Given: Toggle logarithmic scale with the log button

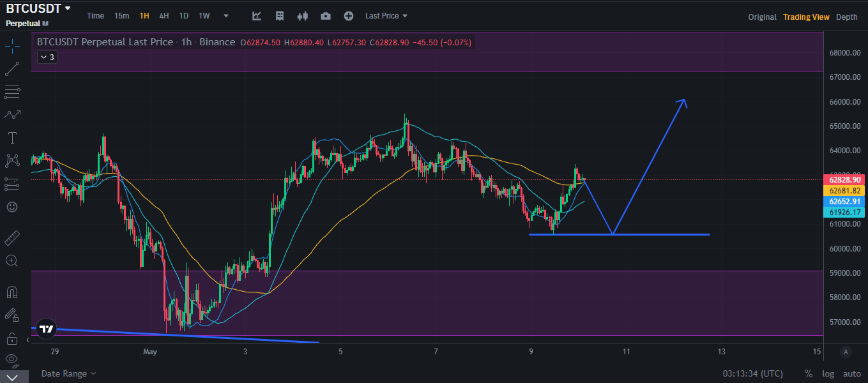Looking at the screenshot, I should click(828, 373).
